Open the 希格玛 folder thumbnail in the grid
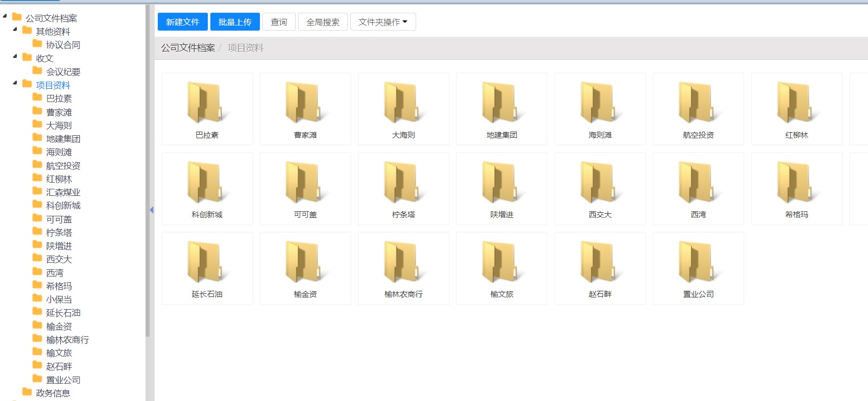Image resolution: width=868 pixels, height=401 pixels. coord(797,188)
